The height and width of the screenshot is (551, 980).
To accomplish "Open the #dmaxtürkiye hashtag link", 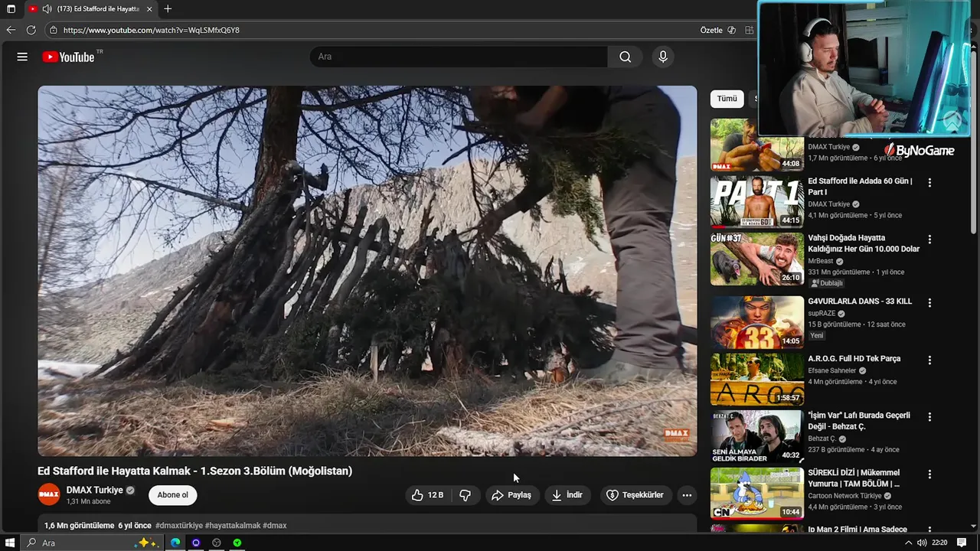I will point(179,526).
